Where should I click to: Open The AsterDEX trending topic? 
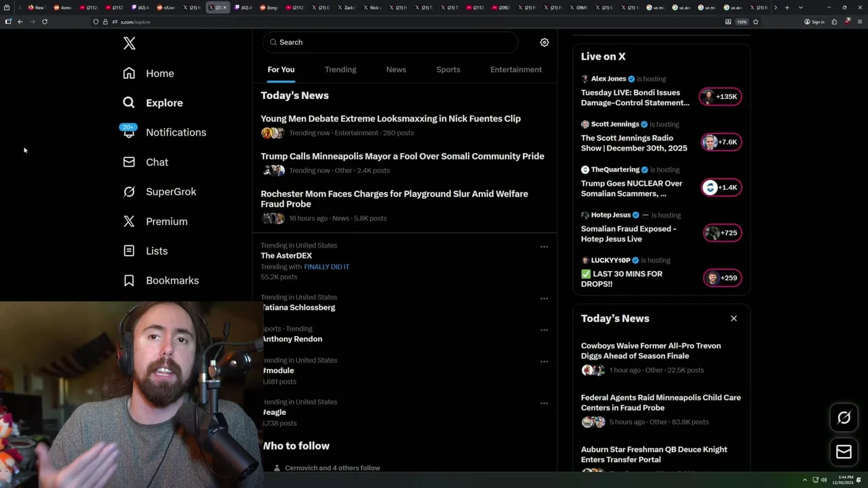(286, 256)
